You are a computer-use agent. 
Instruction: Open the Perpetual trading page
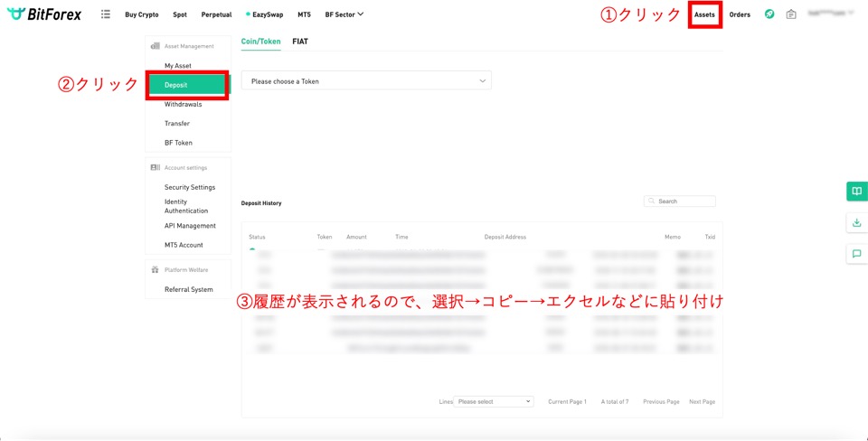point(216,15)
